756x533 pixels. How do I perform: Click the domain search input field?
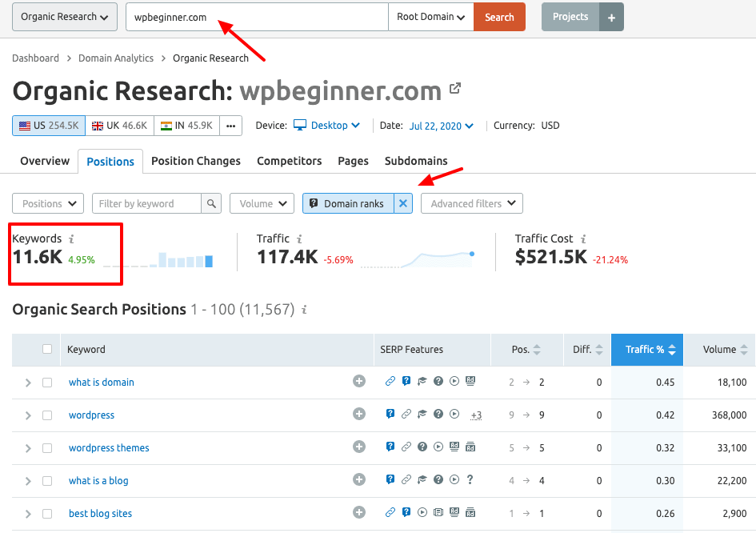(257, 17)
